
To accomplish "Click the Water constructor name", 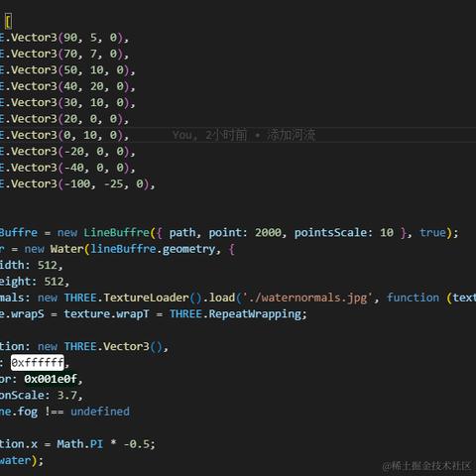I will (66, 249).
